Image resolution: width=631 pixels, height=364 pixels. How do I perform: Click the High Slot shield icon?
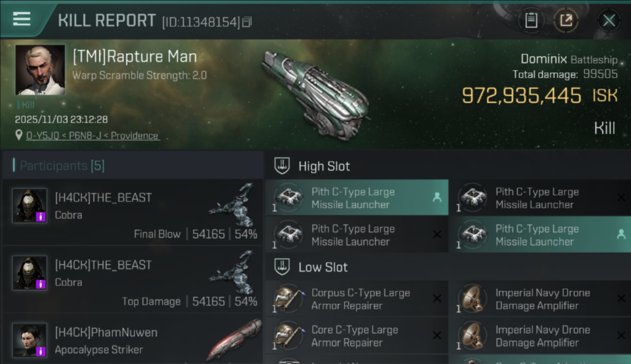(282, 166)
